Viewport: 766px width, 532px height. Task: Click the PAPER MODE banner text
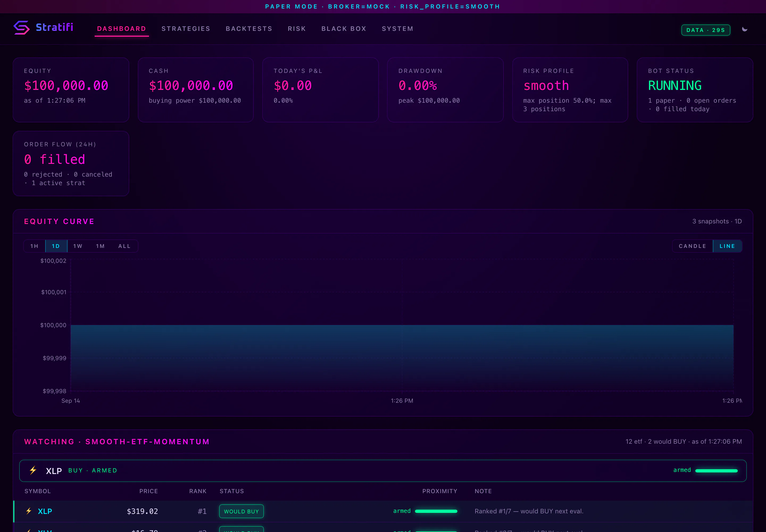click(x=383, y=6)
